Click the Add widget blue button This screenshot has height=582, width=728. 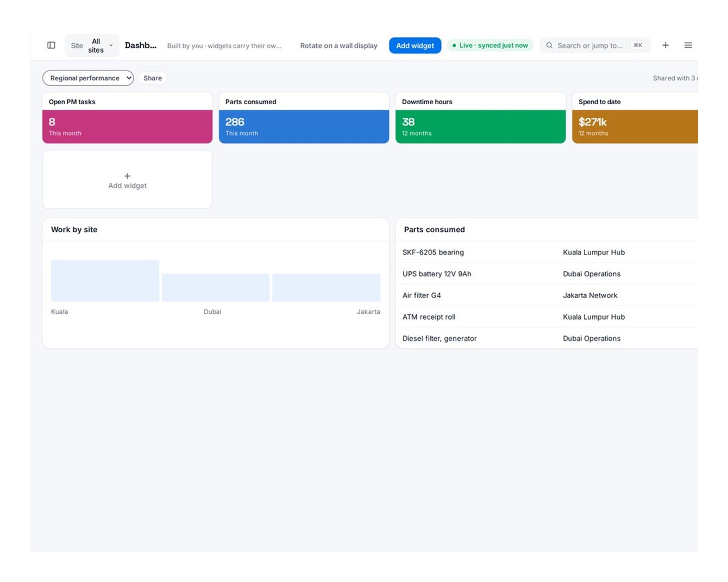(415, 46)
